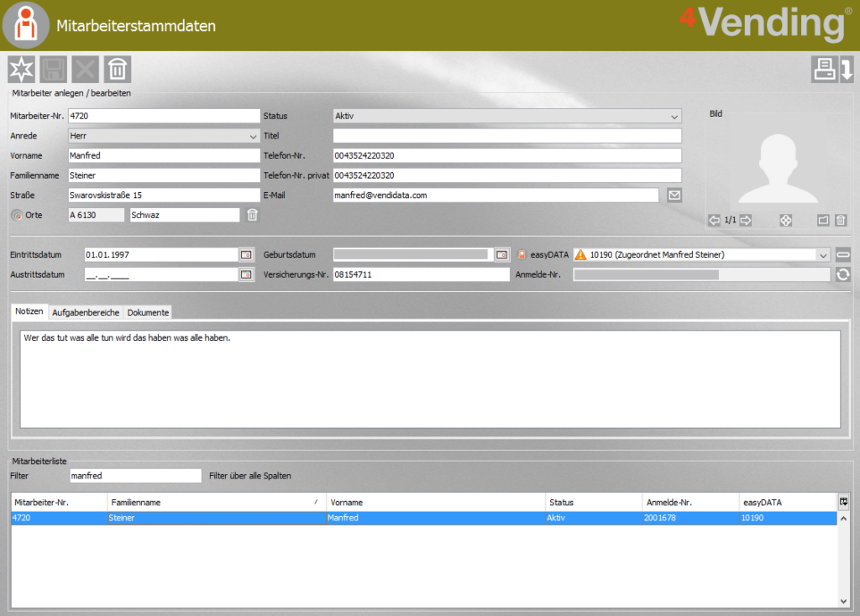This screenshot has width=860, height=616.
Task: Open the Austrittsdatum calendar picker
Action: pyautogui.click(x=246, y=274)
